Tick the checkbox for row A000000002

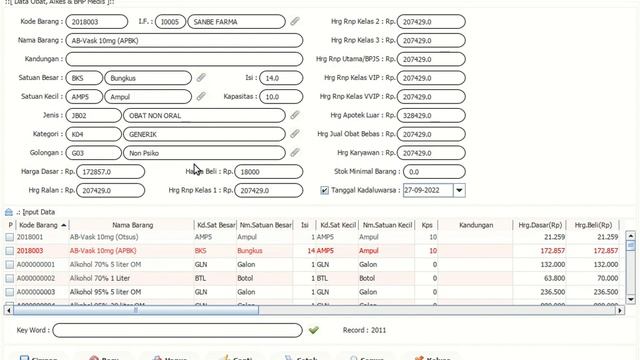point(10,278)
